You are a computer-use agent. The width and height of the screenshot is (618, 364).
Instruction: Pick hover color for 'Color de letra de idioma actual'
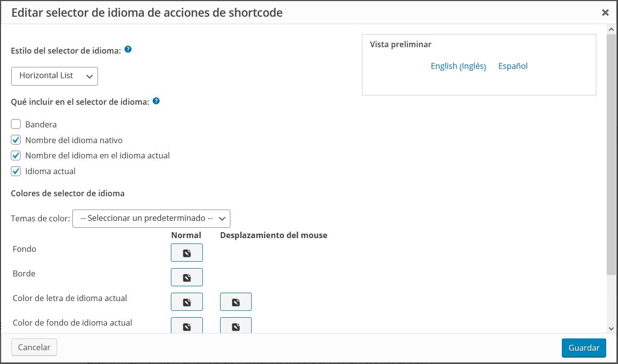pyautogui.click(x=236, y=302)
